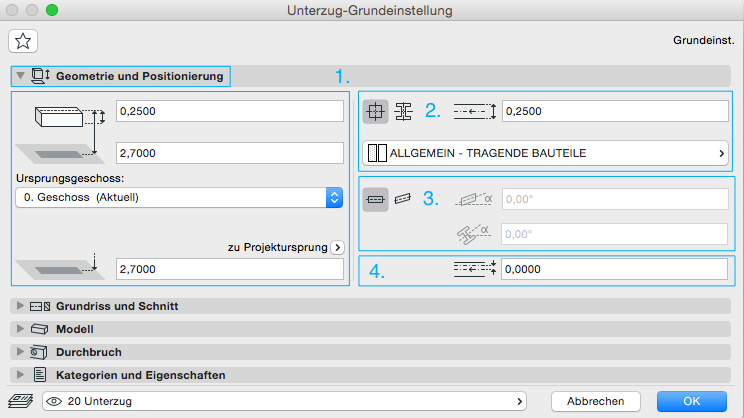
Task: Choose the inclined beam icon
Action: pyautogui.click(x=403, y=198)
